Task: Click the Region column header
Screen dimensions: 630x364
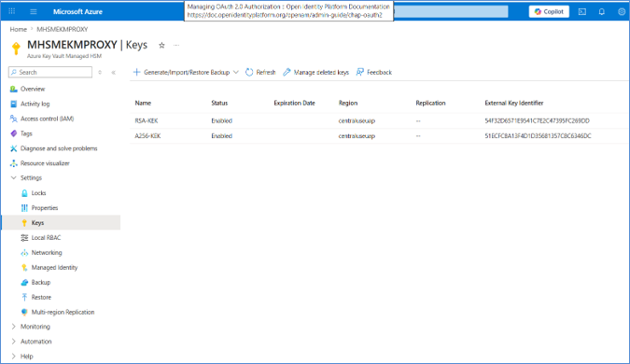Action: tap(347, 103)
